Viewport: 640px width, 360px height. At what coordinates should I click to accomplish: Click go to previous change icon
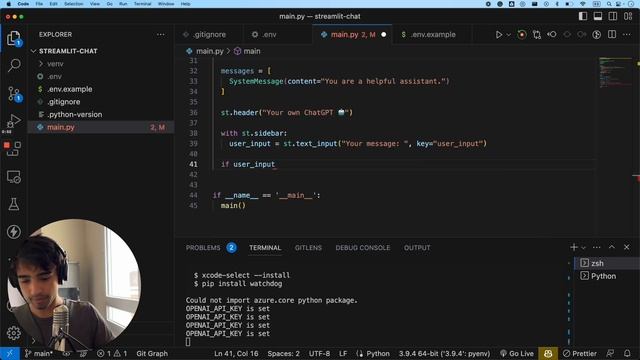(x=552, y=35)
